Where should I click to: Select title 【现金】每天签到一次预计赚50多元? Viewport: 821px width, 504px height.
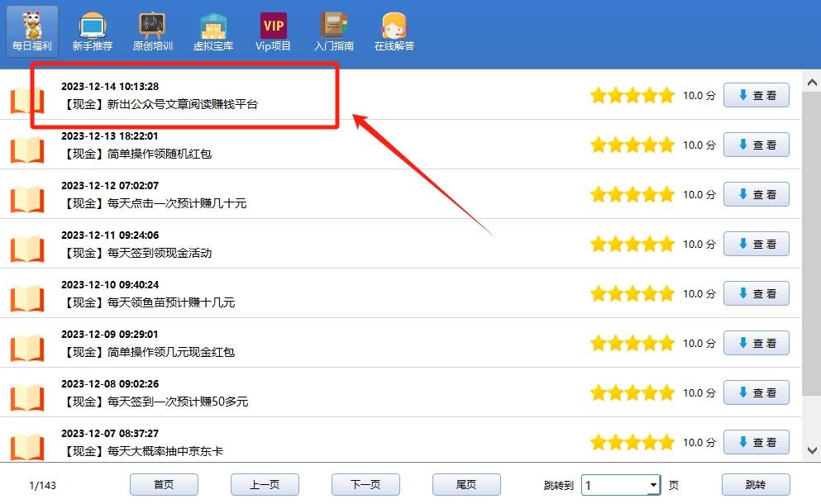click(x=155, y=402)
